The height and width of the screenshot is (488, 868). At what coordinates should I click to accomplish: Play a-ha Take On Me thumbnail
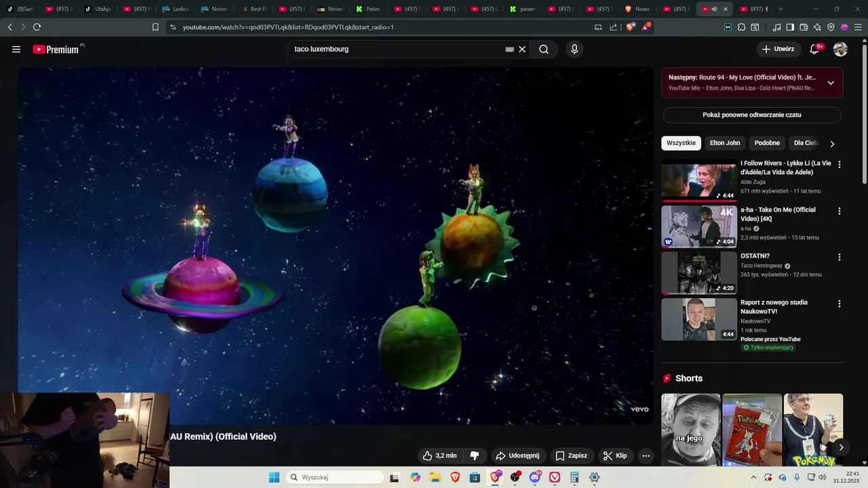[699, 226]
